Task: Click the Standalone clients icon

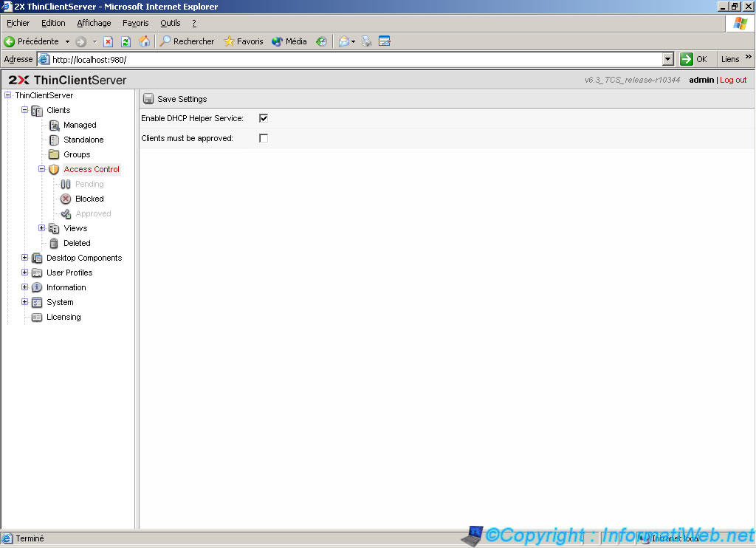Action: point(55,140)
